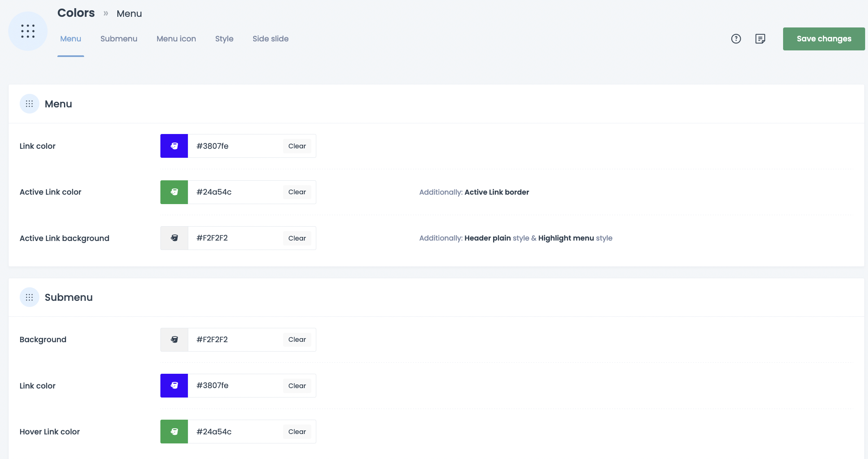
Task: Click the 'Highlight menu' note text
Action: coord(566,238)
